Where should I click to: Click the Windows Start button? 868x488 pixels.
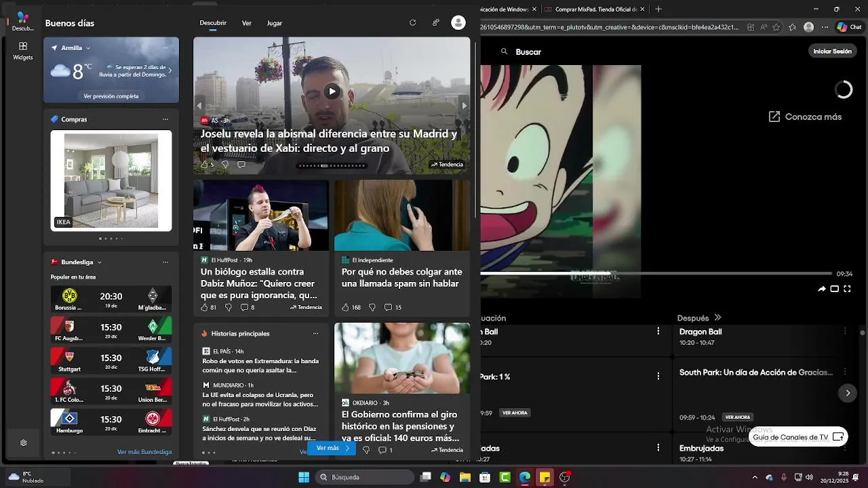coord(304,477)
